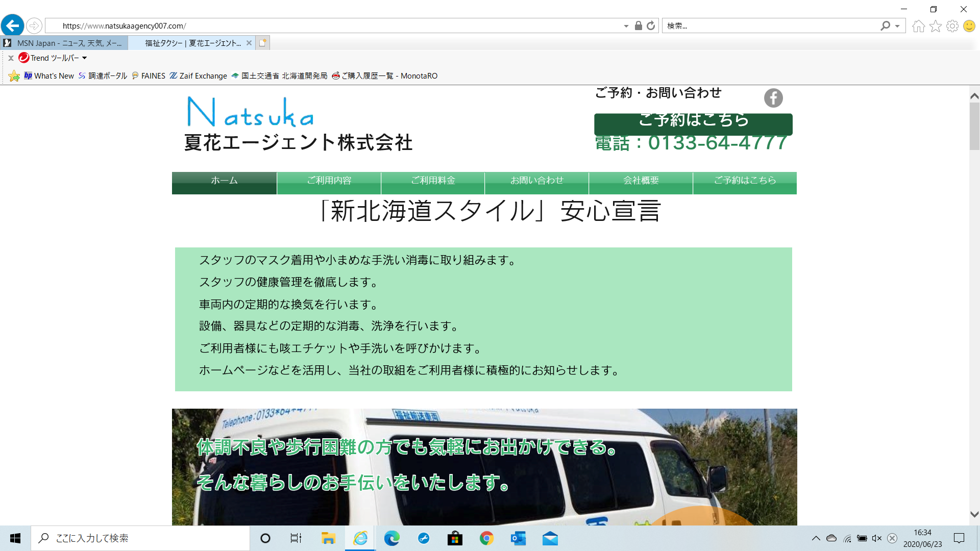Open the What's New bookmark
Image resolution: width=980 pixels, height=551 pixels.
(x=49, y=76)
